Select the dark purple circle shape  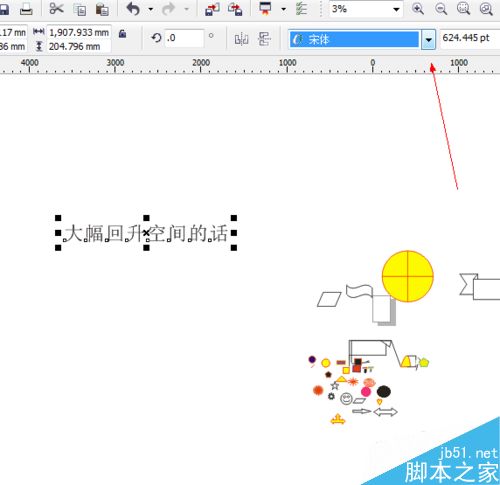pos(312,359)
